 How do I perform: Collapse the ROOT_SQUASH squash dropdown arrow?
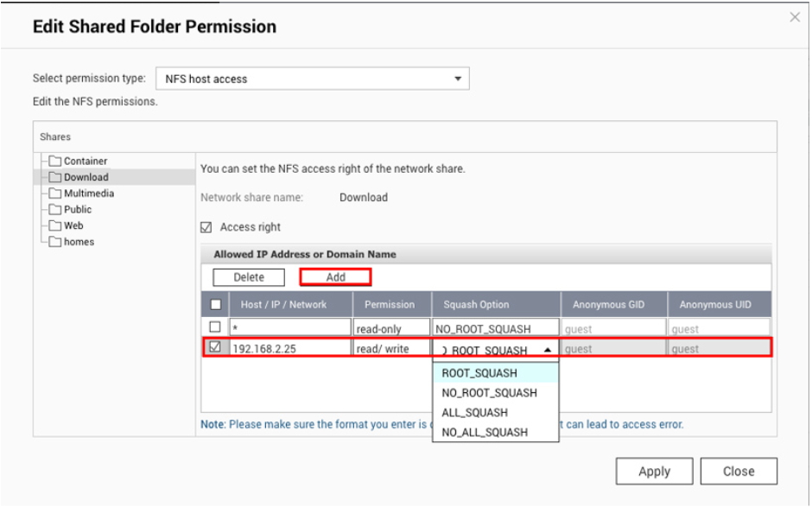548,350
